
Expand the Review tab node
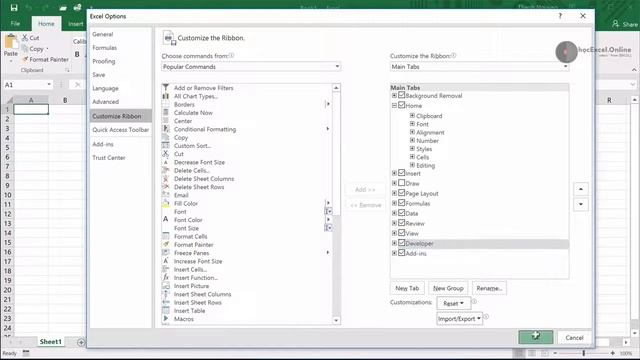coord(394,223)
